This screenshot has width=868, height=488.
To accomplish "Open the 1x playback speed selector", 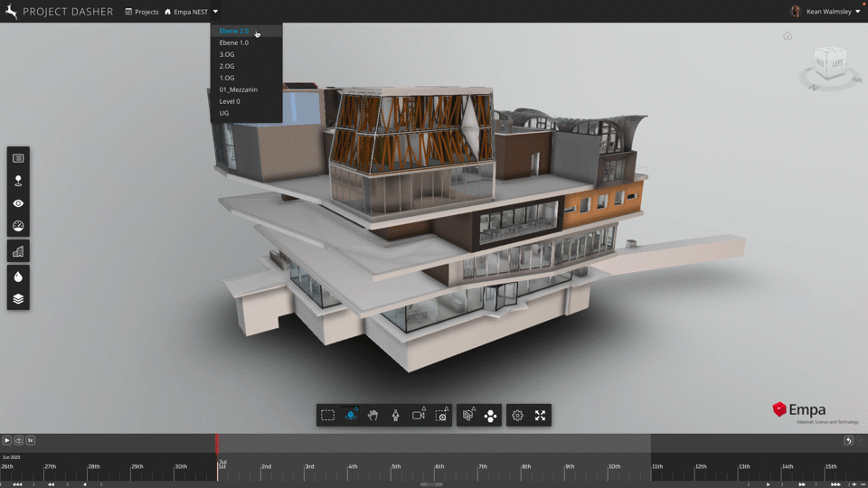I will click(x=30, y=440).
